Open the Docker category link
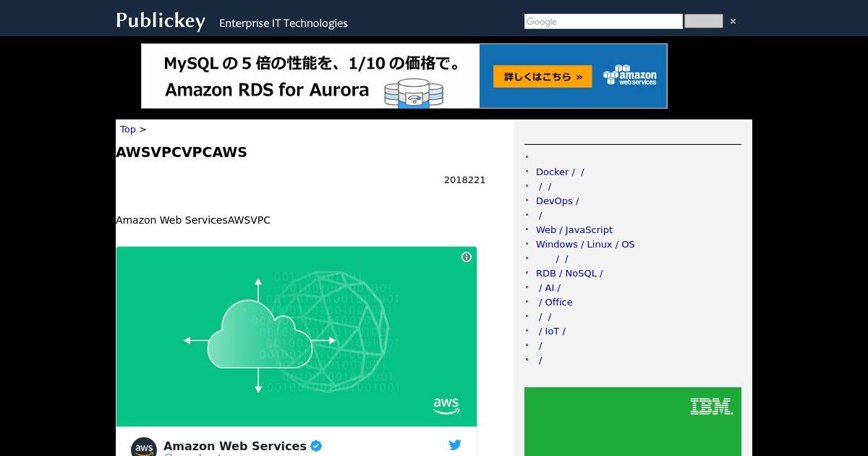The height and width of the screenshot is (456, 868). click(x=553, y=172)
